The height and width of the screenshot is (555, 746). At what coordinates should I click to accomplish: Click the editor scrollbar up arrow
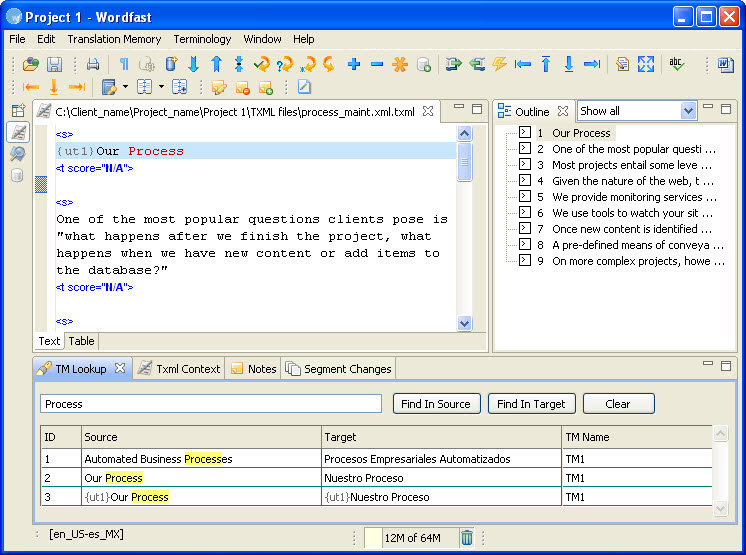coord(464,134)
